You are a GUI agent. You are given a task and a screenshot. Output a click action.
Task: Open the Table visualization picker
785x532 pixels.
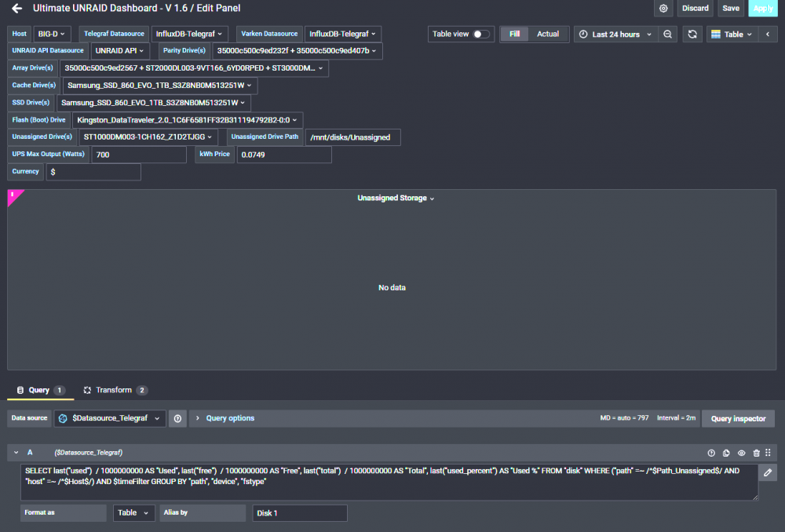(x=732, y=34)
